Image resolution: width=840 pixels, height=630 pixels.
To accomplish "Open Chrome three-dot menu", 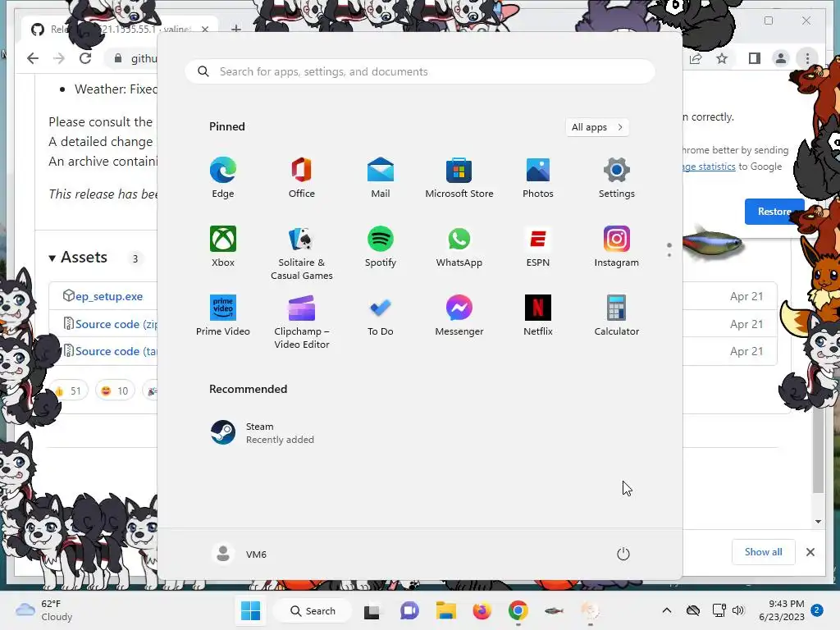I will (807, 58).
